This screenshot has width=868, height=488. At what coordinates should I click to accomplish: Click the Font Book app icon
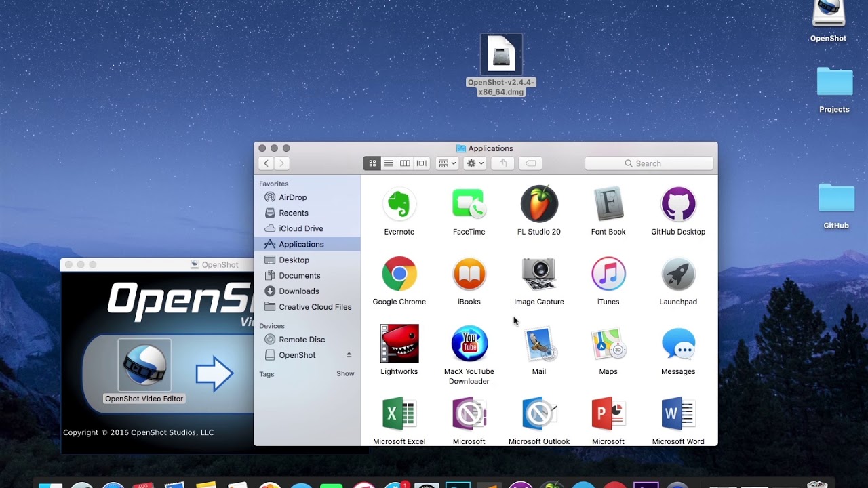(608, 204)
